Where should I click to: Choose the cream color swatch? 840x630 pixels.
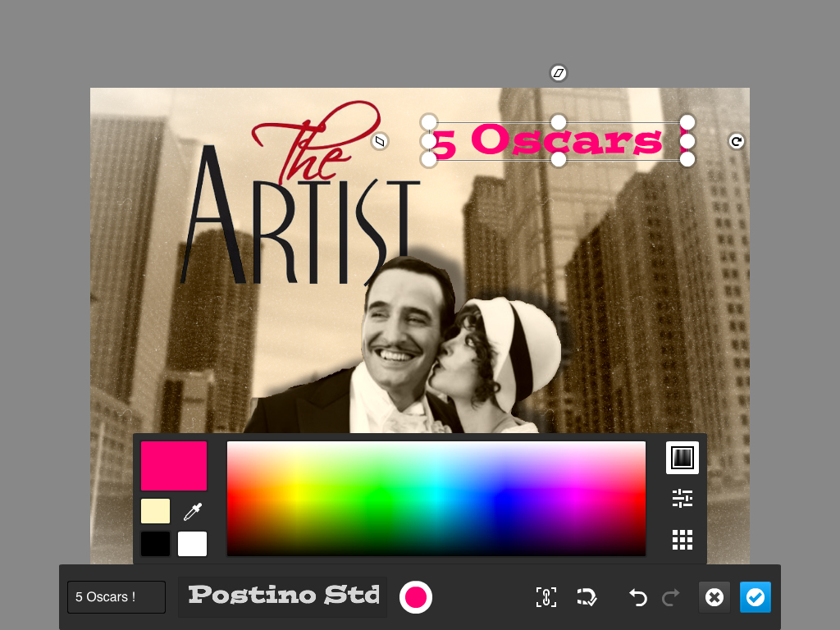155,511
